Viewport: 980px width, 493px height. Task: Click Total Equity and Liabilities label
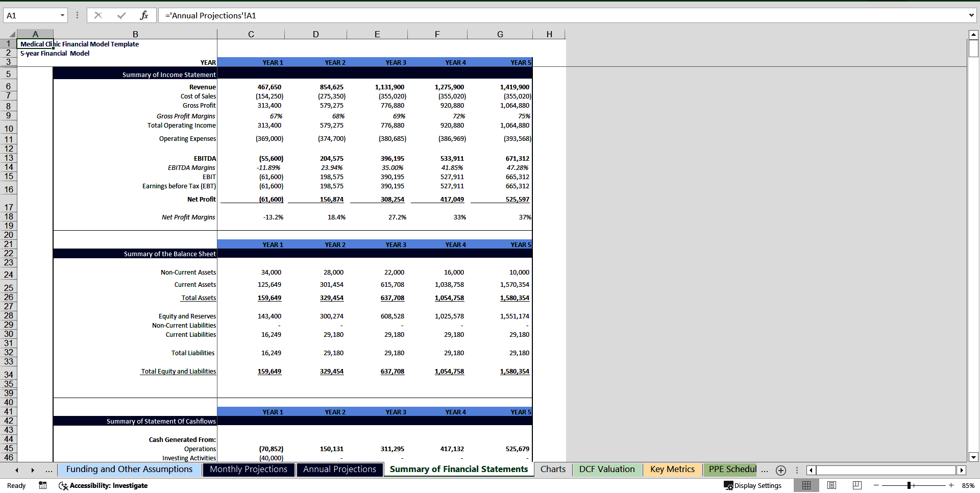click(178, 372)
